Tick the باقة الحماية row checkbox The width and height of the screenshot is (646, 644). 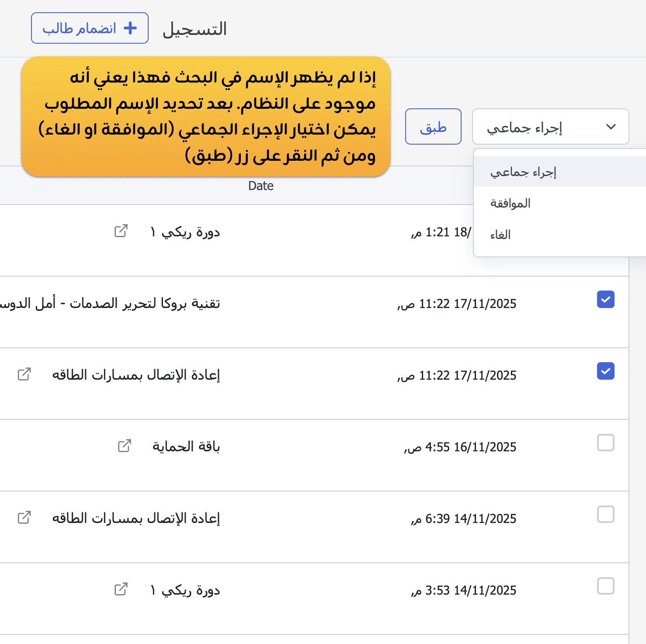605,443
